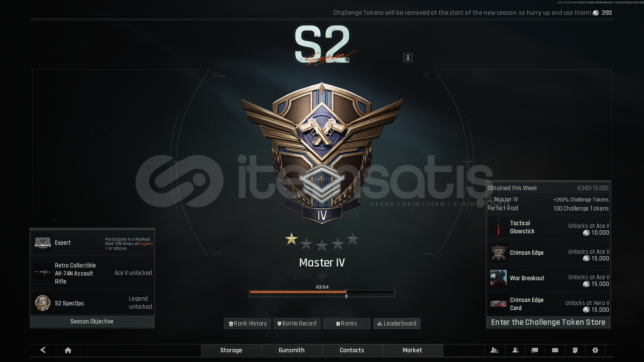Click the Master IV rank progress bar
This screenshot has width=644, height=362.
point(322,293)
